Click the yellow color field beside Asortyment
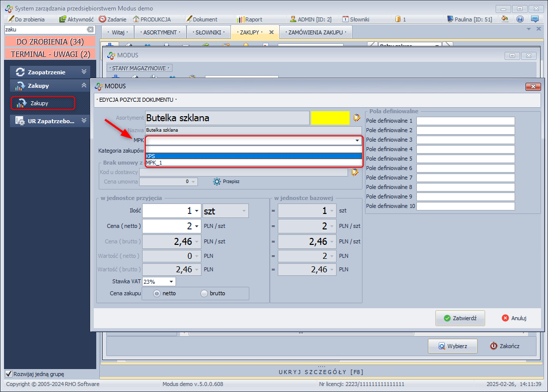This screenshot has height=392, width=548. pyautogui.click(x=330, y=118)
